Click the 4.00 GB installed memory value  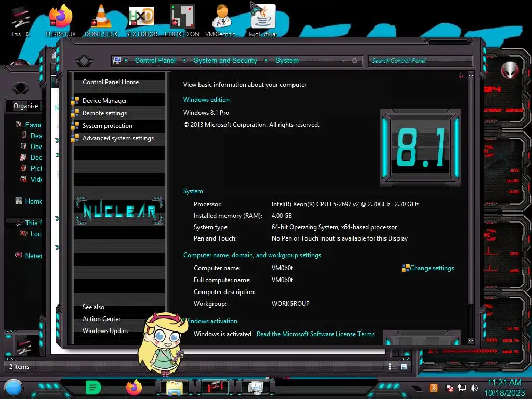coord(282,216)
